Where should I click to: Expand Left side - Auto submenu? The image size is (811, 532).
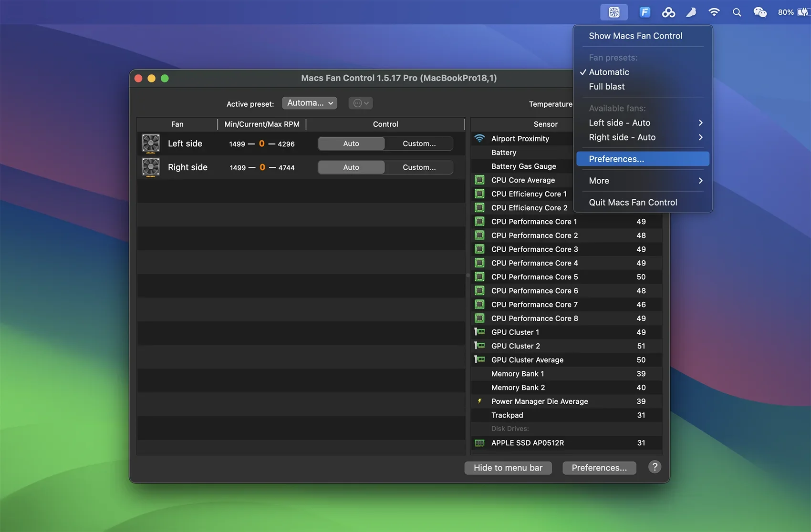(x=642, y=123)
